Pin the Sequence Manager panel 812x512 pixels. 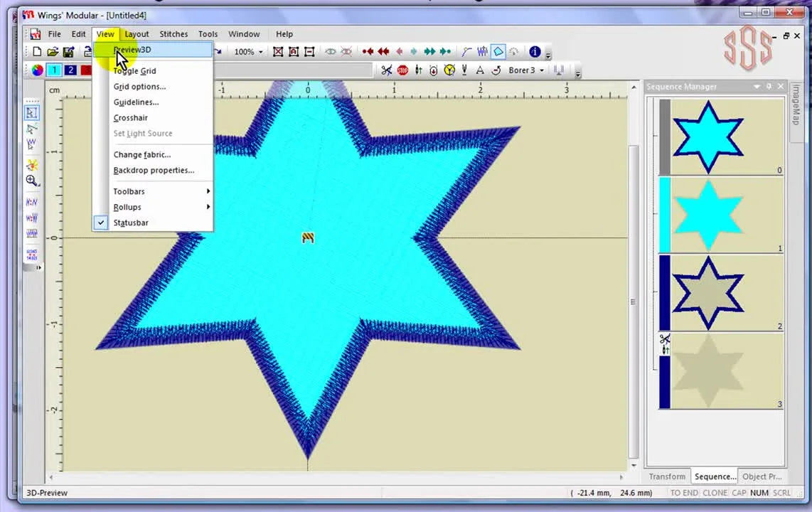[769, 87]
